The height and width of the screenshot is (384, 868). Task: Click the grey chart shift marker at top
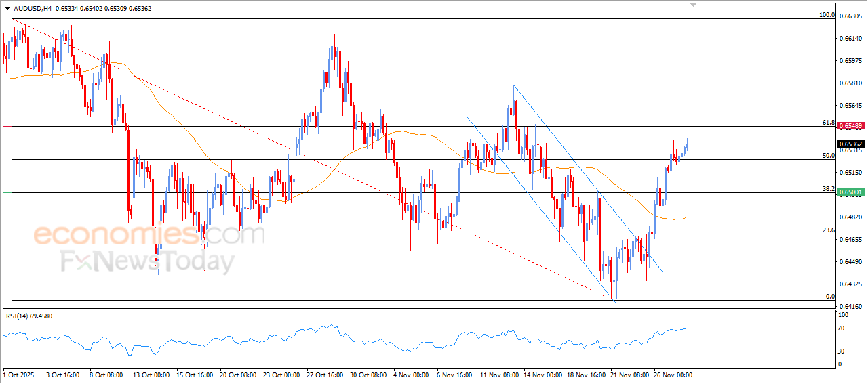[x=692, y=3]
